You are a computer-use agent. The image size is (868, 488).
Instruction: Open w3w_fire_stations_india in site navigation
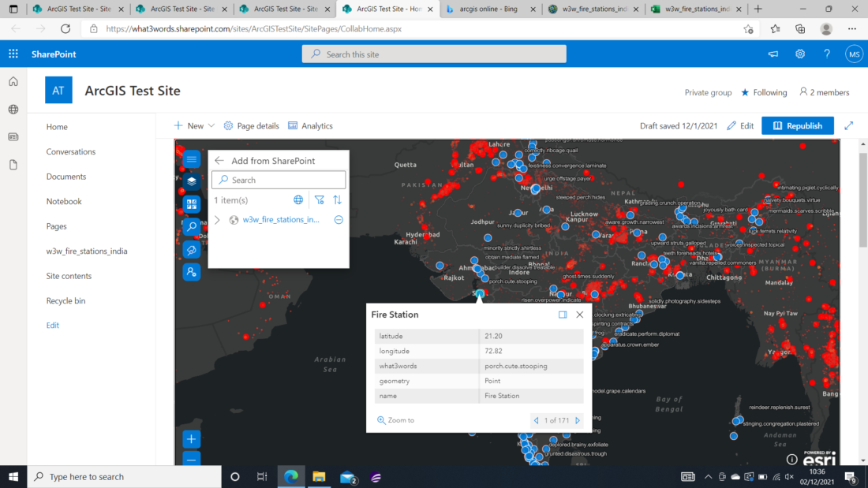[x=87, y=251]
